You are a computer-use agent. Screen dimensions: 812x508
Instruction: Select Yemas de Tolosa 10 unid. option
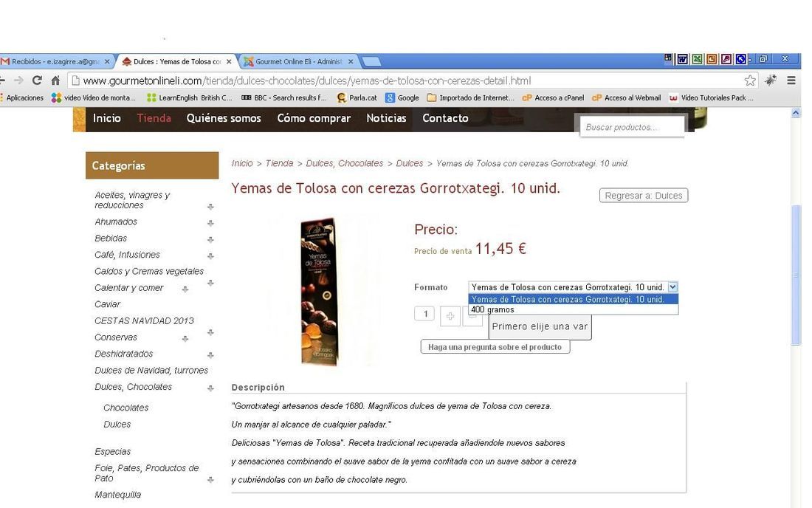(574, 299)
